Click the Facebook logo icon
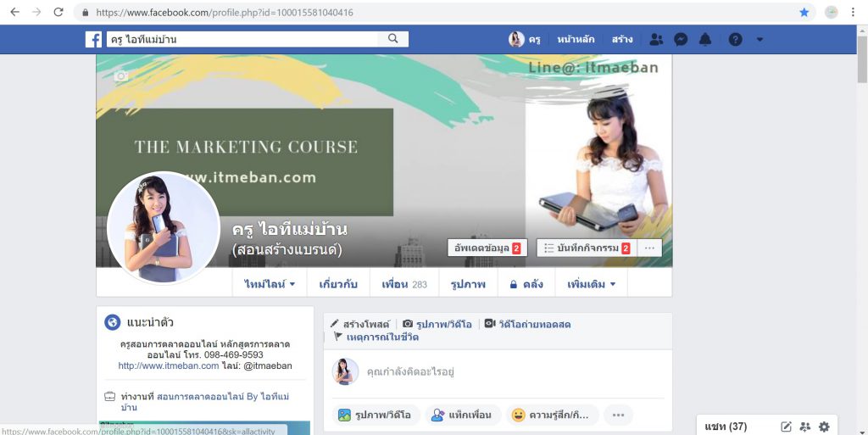This screenshot has height=435, width=868. tap(93, 39)
